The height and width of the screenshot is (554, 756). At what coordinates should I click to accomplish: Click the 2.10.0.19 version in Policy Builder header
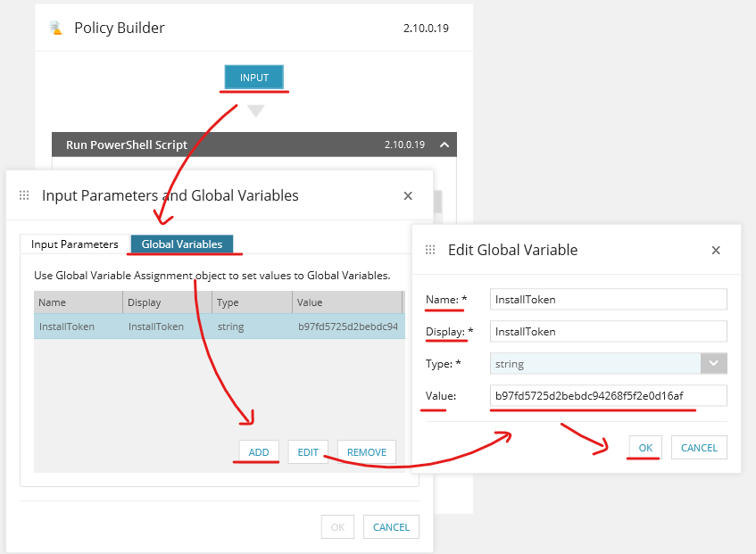pos(427,28)
